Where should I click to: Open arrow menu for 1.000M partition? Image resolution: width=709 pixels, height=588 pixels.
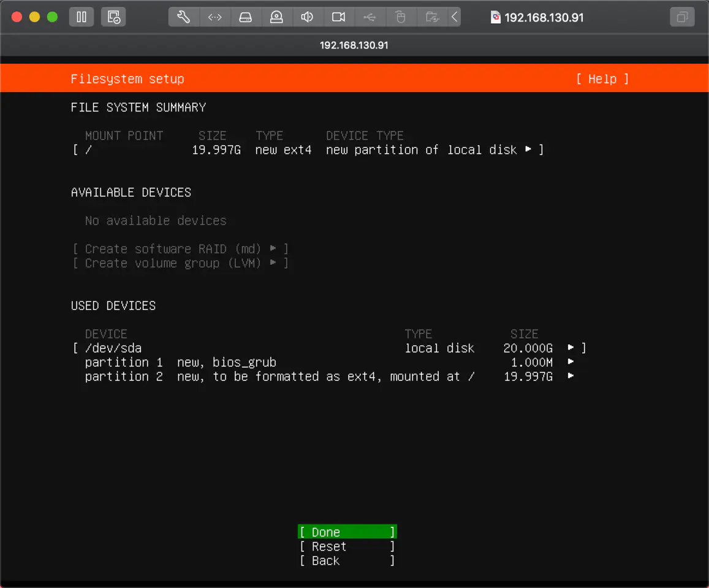point(571,361)
